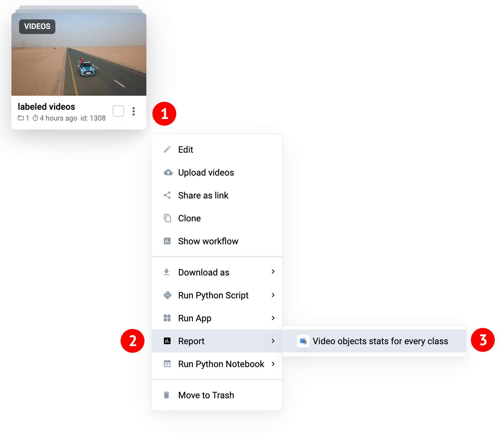The image size is (504, 439).
Task: Open the labeled videos thumbnail
Action: pos(79,54)
